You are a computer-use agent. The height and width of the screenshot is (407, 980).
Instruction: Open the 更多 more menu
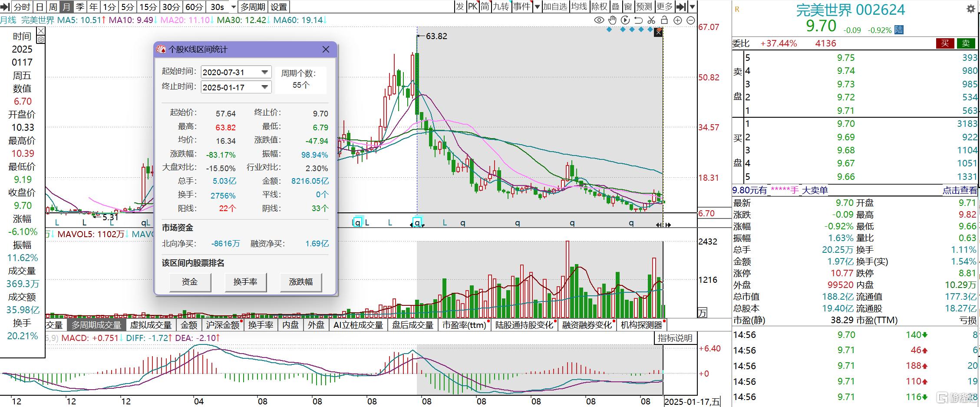point(664,7)
